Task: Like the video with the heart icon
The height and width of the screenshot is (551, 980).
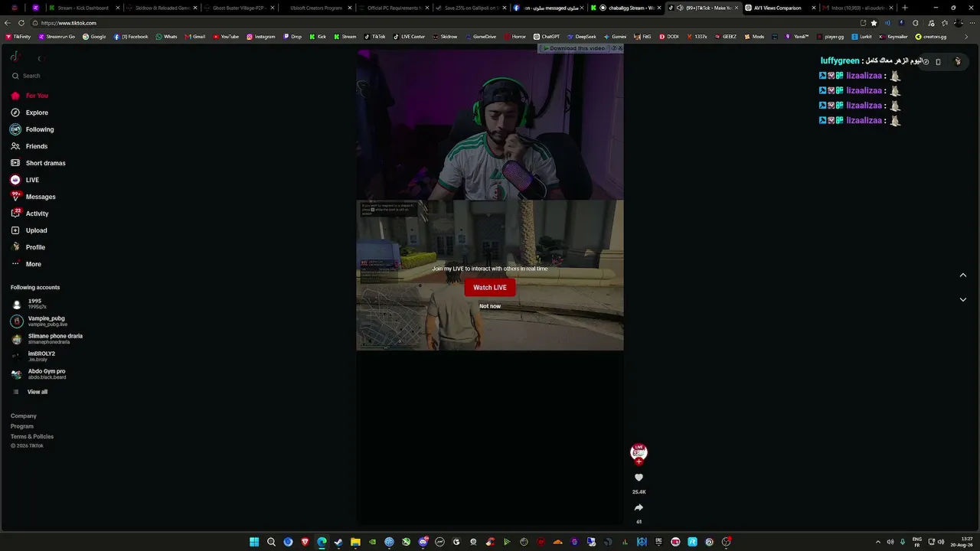Action: (x=639, y=478)
